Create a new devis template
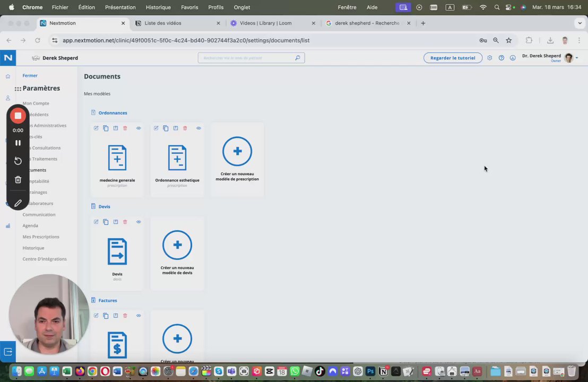Viewport: 588px width, 382px height. (177, 253)
